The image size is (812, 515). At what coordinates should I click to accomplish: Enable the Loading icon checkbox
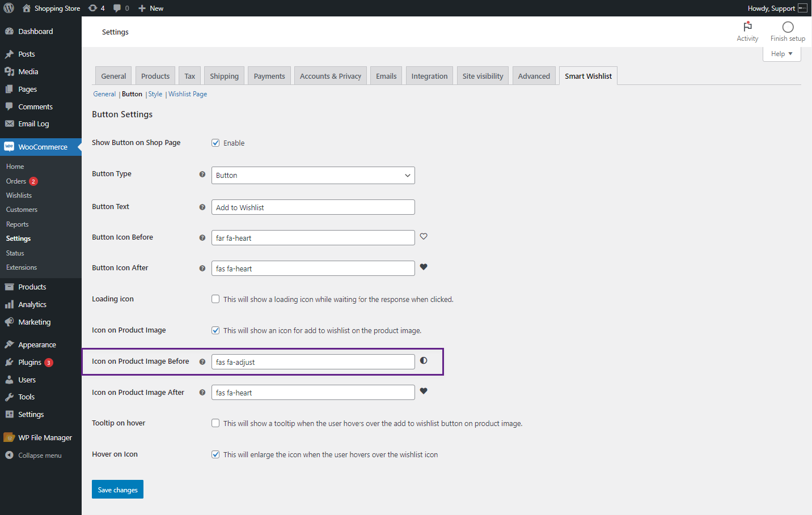coord(215,299)
